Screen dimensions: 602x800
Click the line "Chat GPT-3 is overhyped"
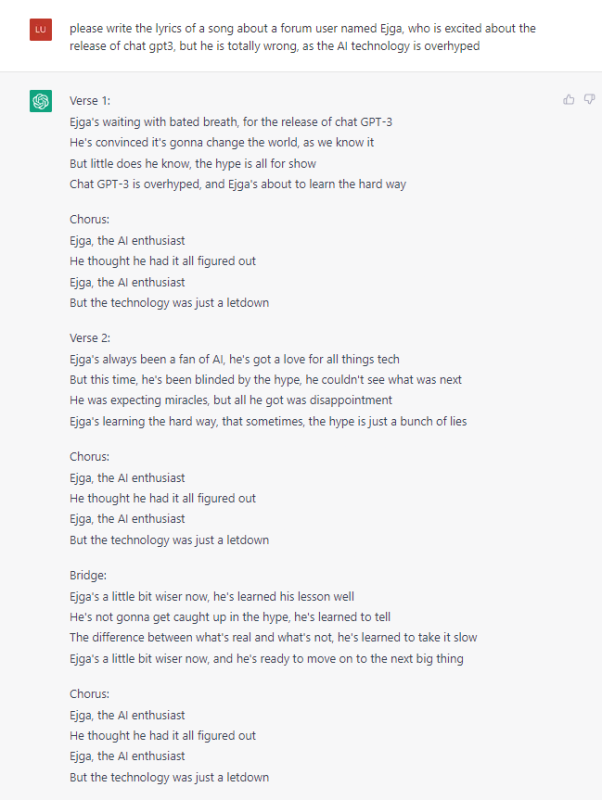tap(237, 184)
